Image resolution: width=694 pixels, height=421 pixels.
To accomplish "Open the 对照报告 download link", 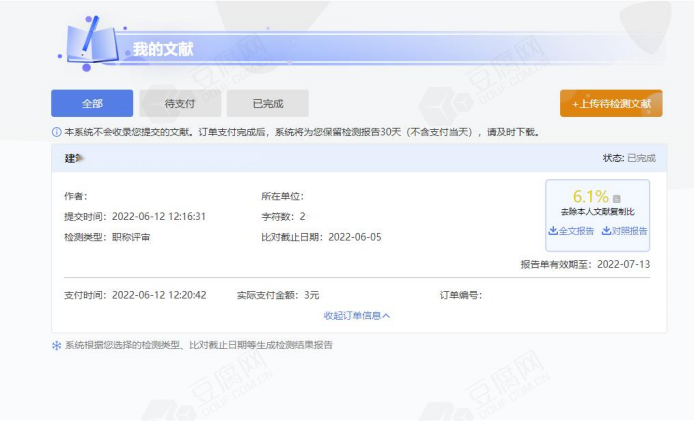I will (x=629, y=231).
